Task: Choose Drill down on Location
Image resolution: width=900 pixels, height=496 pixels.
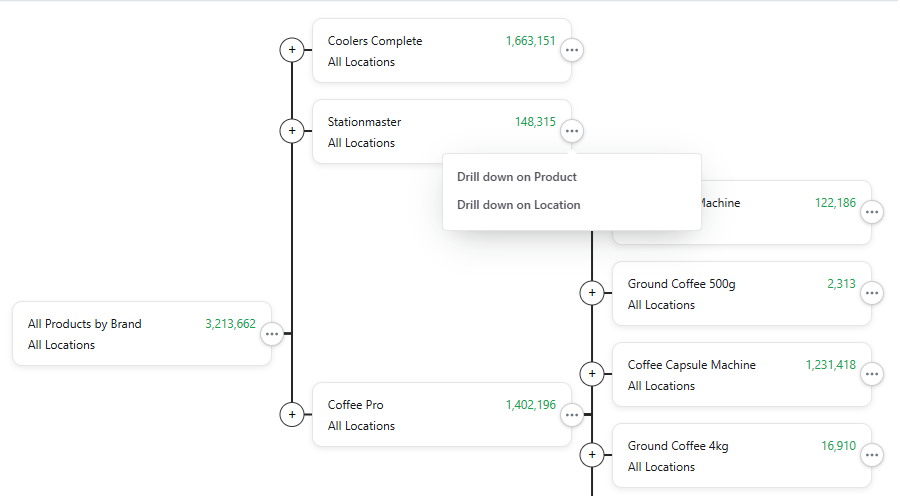Action: [519, 205]
